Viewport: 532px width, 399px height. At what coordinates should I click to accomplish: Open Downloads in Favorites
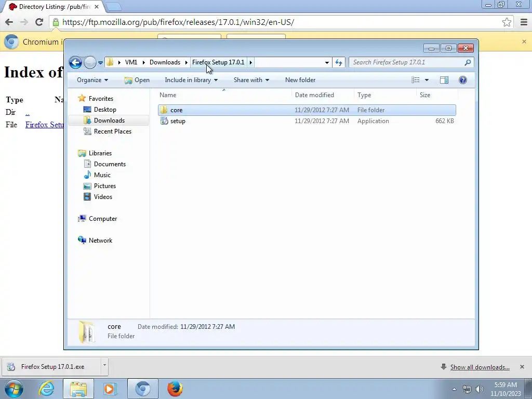tap(109, 121)
